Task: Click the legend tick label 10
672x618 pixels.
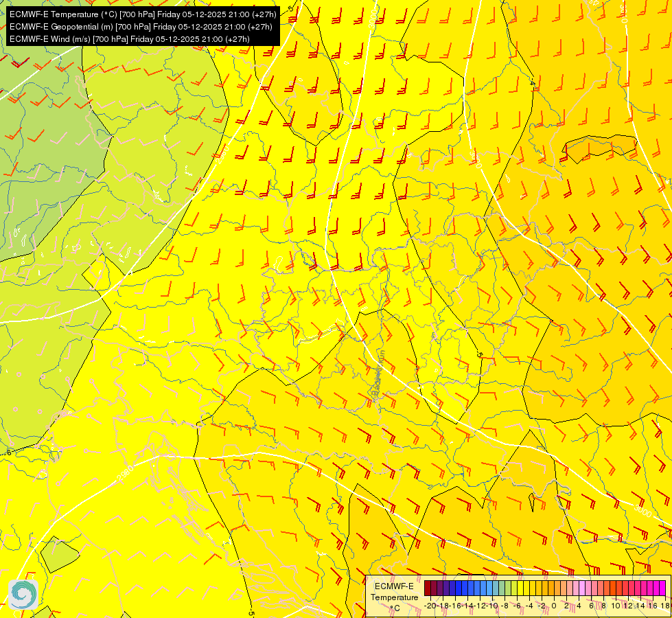Action: pyautogui.click(x=616, y=606)
